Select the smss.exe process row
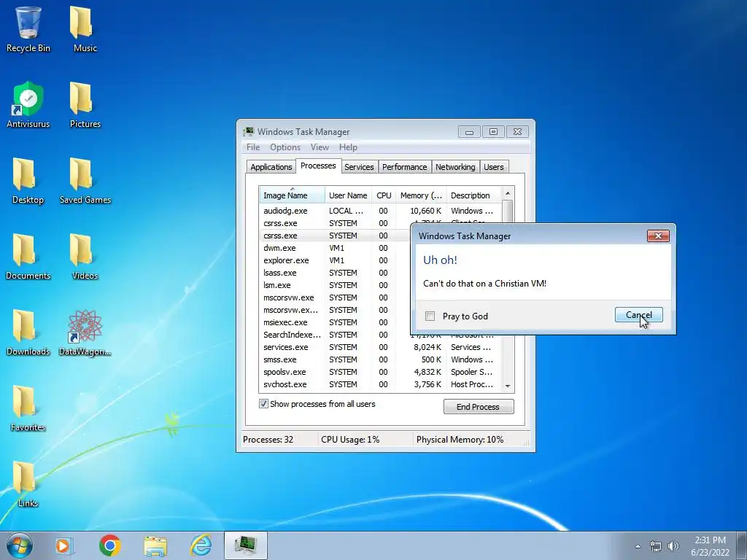 coord(380,359)
